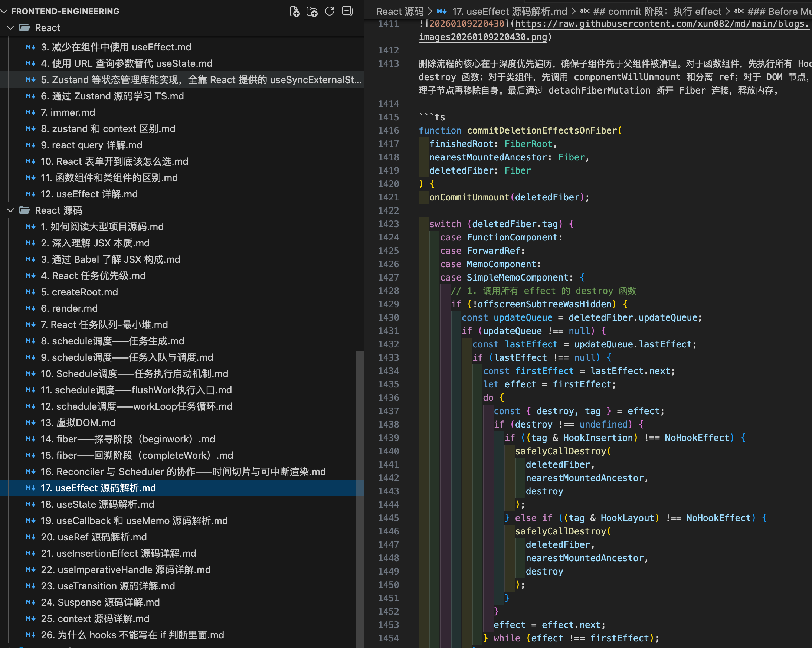Viewport: 812px width, 648px height.
Task: Collapse all folders in explorer
Action: click(x=347, y=11)
